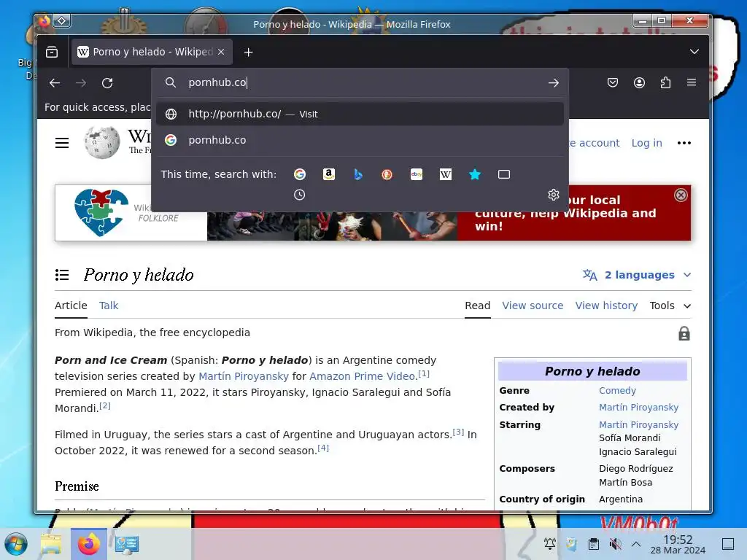Search bookmarks using star icon

tap(474, 174)
